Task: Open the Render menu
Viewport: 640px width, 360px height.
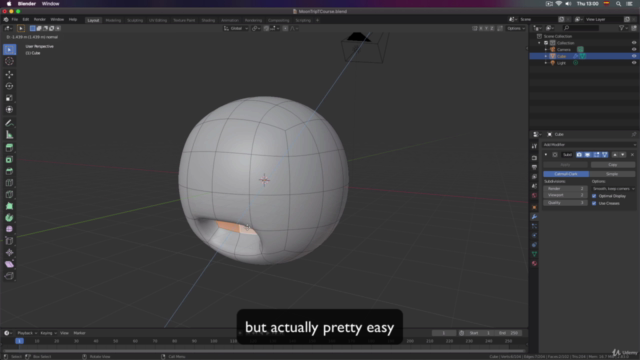Action: (x=40, y=20)
